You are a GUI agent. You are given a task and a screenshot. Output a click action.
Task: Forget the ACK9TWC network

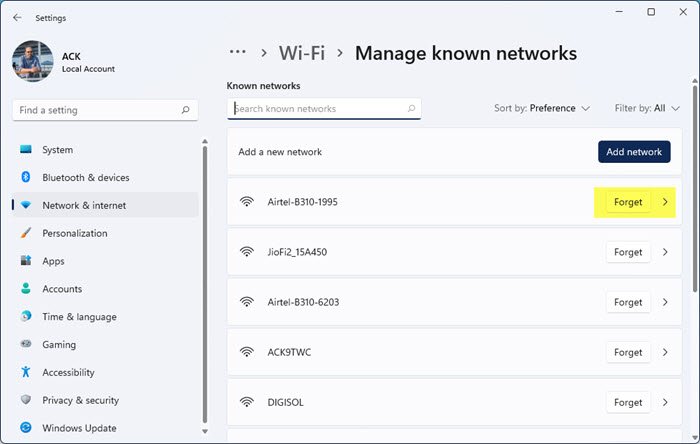tap(628, 352)
